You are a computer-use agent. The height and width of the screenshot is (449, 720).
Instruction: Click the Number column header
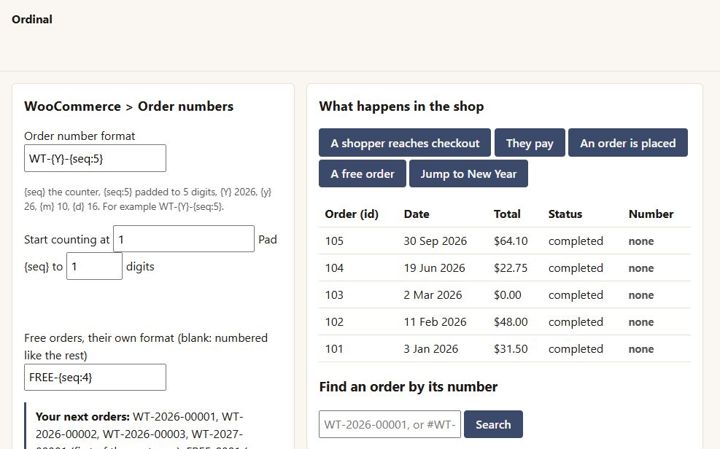coord(651,214)
